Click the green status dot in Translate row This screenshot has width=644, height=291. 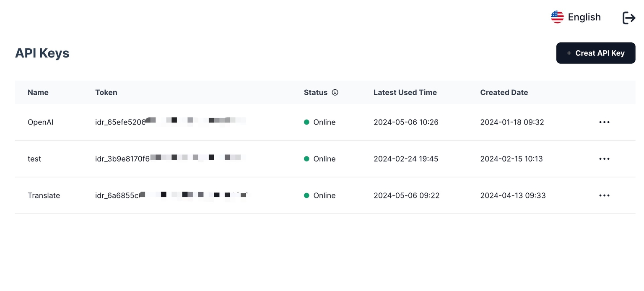tap(306, 195)
